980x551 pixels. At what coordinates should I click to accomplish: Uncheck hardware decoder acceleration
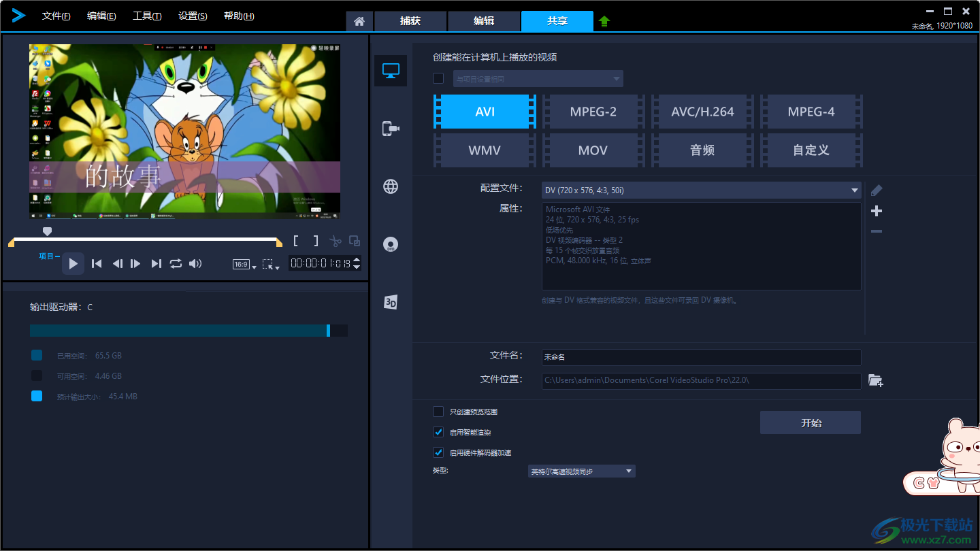click(438, 452)
